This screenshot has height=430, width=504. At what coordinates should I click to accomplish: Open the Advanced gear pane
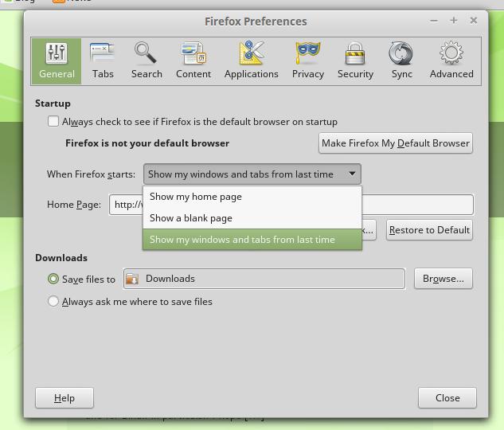click(x=451, y=61)
